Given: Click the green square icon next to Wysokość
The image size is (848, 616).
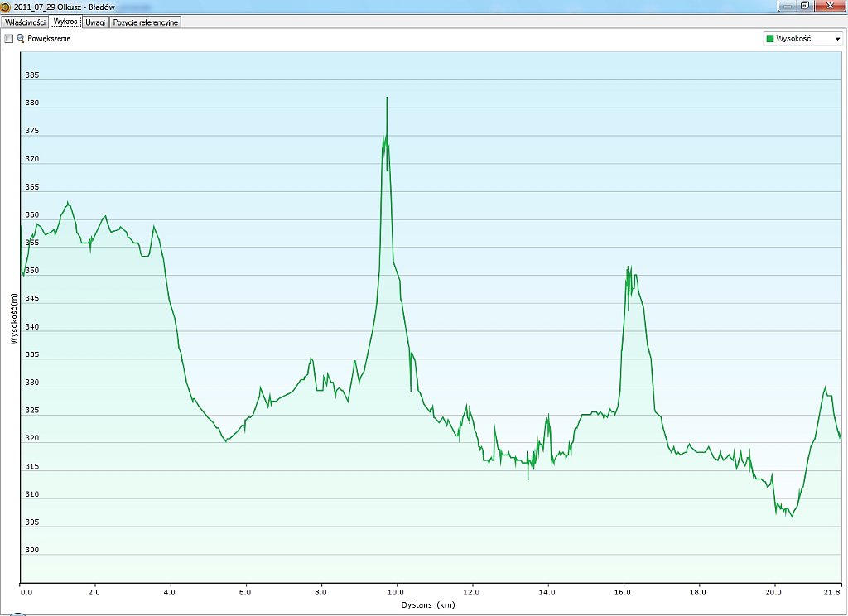Looking at the screenshot, I should click(769, 39).
